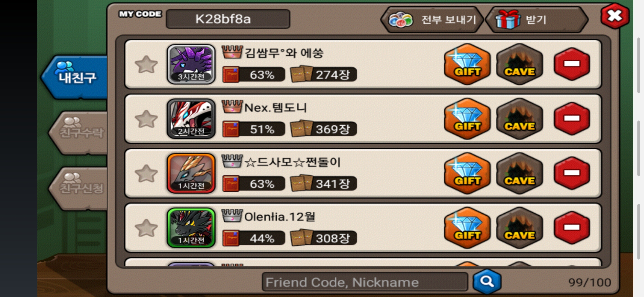Open the 친구수락 tab
Screen dimensions: 644x297
(x=78, y=133)
